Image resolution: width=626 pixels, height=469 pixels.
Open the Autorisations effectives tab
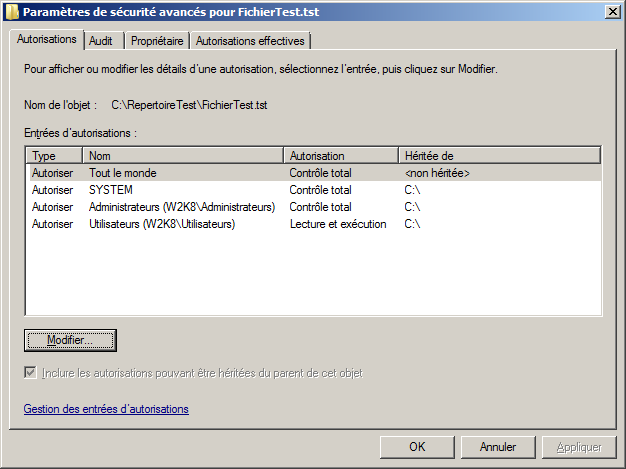coord(250,41)
